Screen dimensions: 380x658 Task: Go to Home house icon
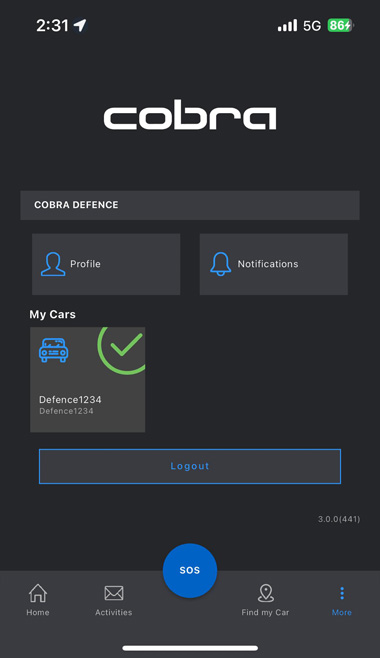pyautogui.click(x=38, y=593)
